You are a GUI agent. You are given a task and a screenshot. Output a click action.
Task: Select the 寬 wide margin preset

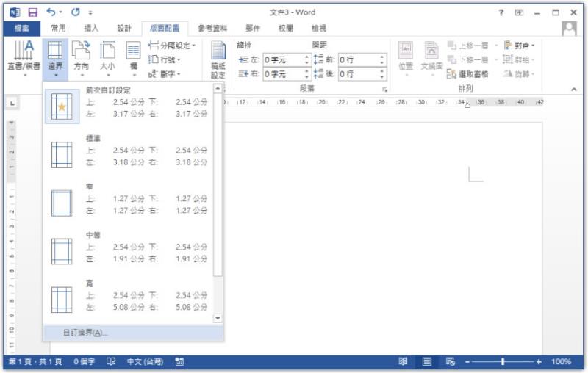[128, 298]
